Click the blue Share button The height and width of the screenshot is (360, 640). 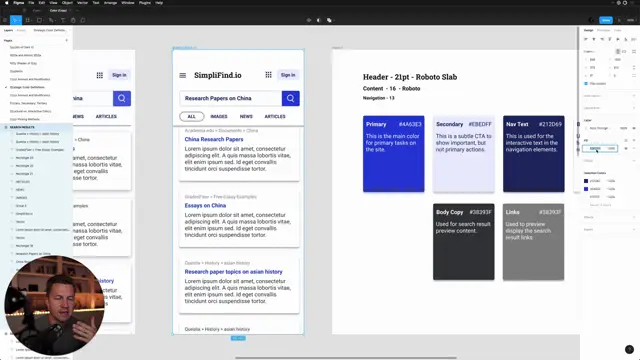606,20
